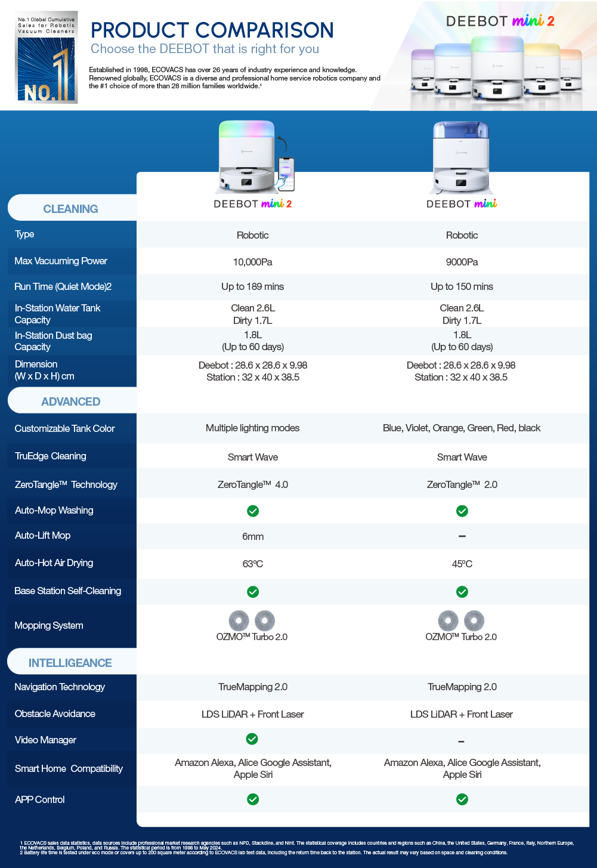Select the Navigation Technology row label
Viewport: 597px width, 868px height.
(60, 687)
